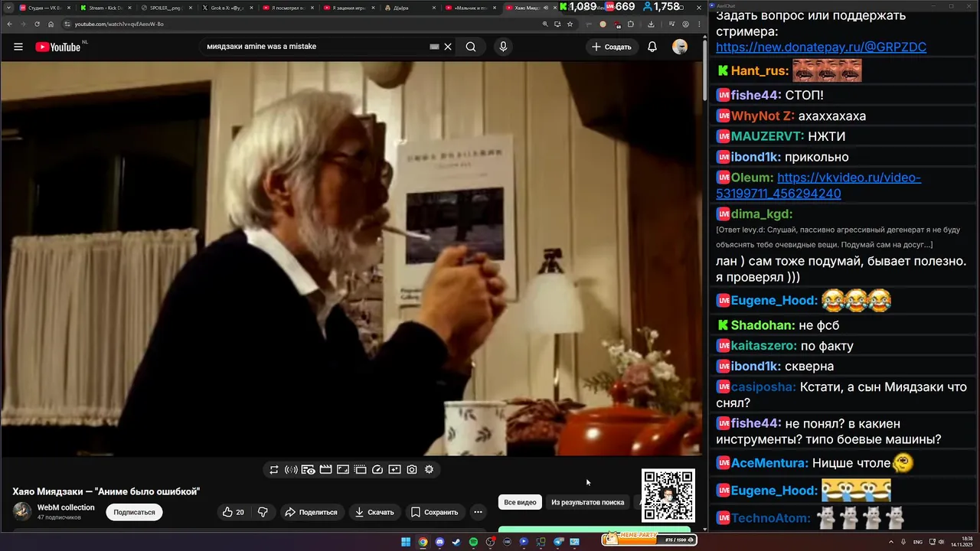Reload the page with refresh icon

37,24
